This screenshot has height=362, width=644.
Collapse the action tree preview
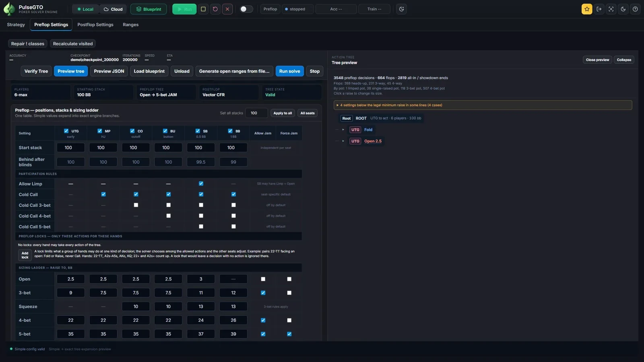pos(624,60)
